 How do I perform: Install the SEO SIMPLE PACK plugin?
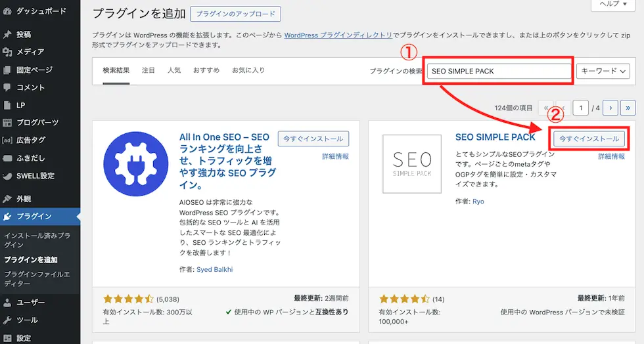point(589,139)
